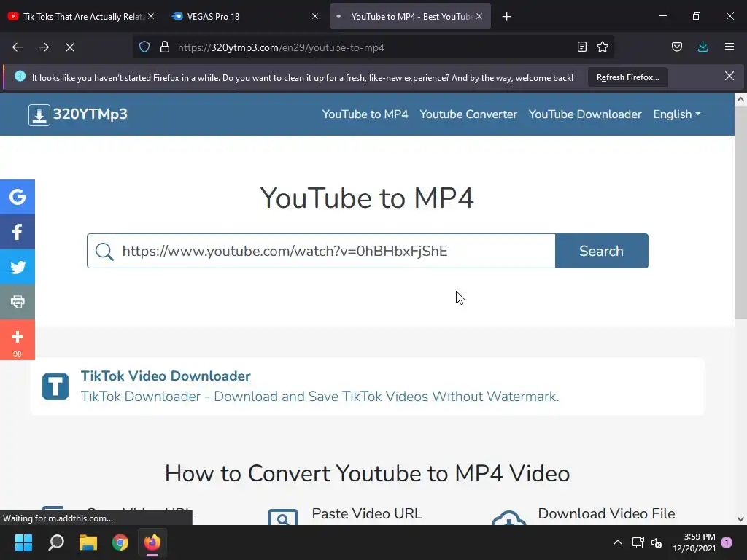The width and height of the screenshot is (747, 560).
Task: Click the 320YTMp3 download logo icon
Action: (x=39, y=114)
